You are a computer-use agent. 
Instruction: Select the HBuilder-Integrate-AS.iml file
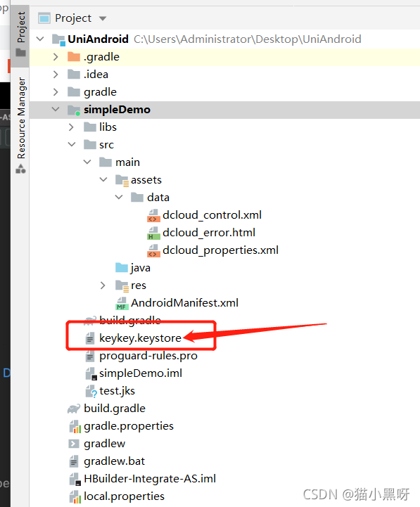[x=150, y=479]
